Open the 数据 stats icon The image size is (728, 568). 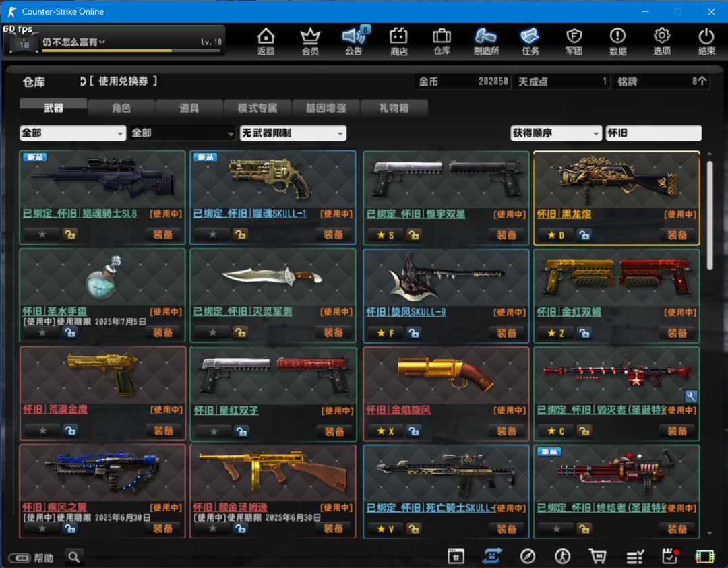618,41
